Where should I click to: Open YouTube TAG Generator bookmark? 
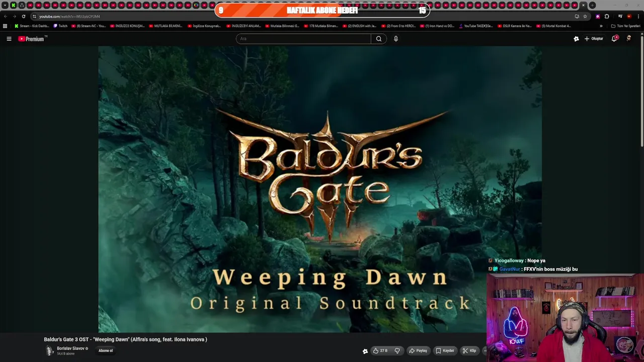pos(476,26)
